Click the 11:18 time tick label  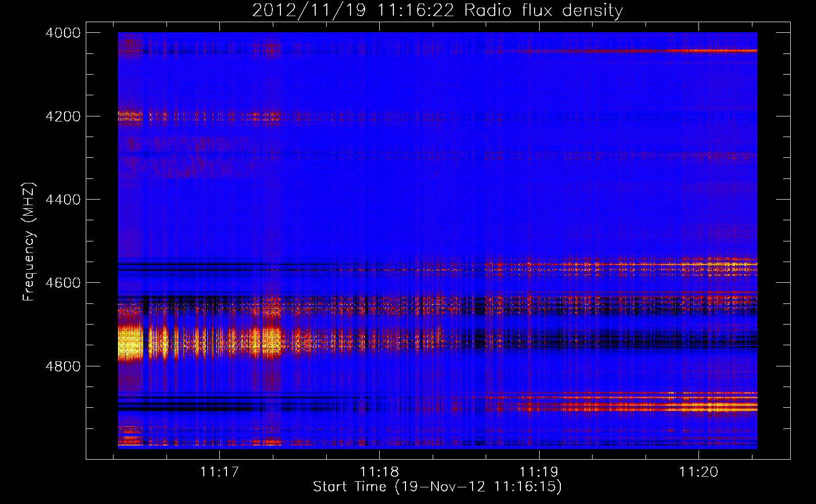tap(379, 472)
